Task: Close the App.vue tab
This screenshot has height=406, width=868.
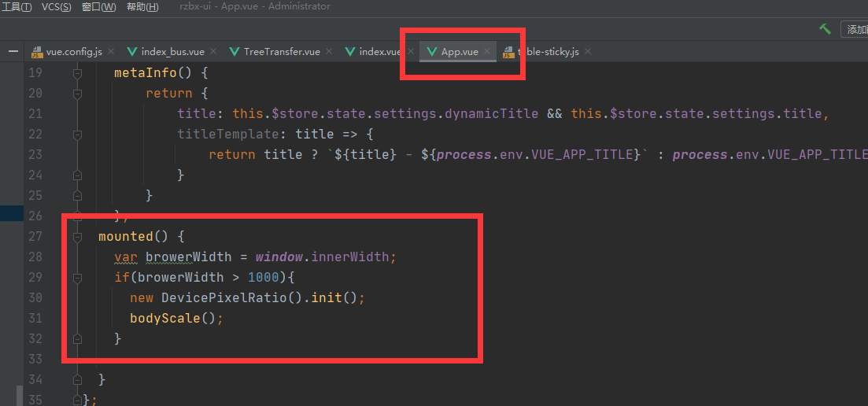Action: [x=487, y=52]
